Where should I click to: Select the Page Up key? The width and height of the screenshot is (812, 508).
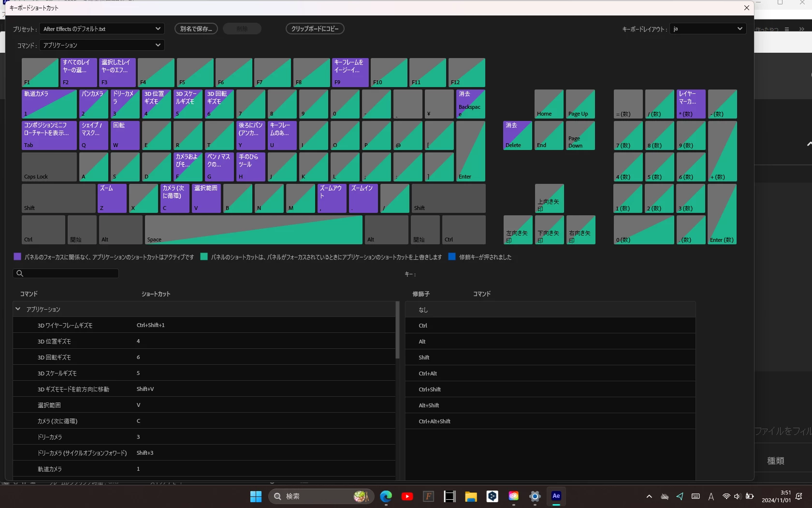pyautogui.click(x=580, y=104)
